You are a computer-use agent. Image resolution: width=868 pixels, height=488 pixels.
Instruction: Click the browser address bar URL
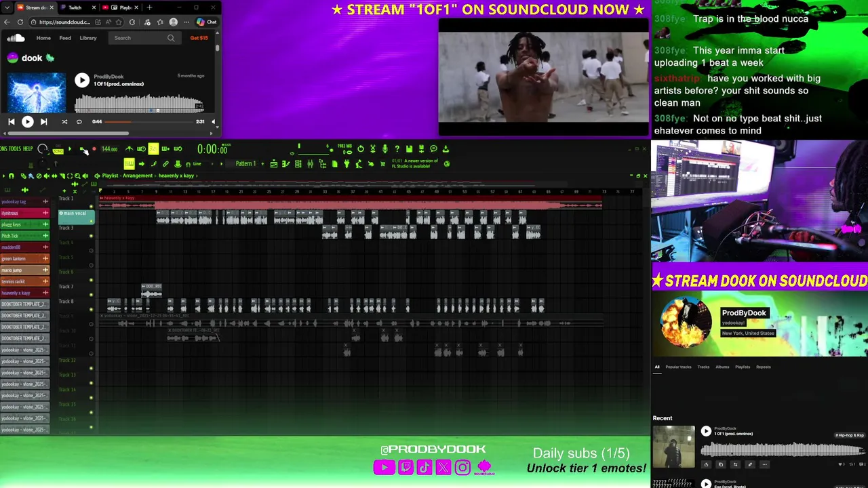coord(64,22)
